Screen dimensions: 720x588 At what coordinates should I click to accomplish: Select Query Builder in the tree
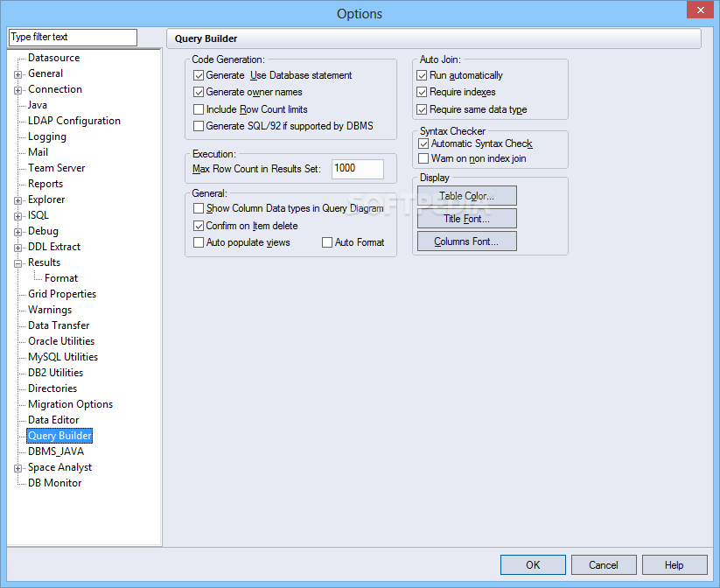[x=59, y=436]
